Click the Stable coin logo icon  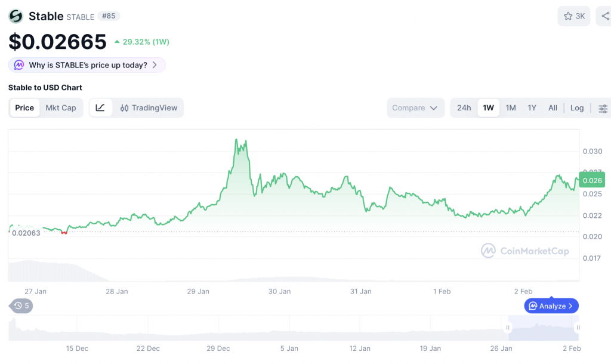point(16,16)
